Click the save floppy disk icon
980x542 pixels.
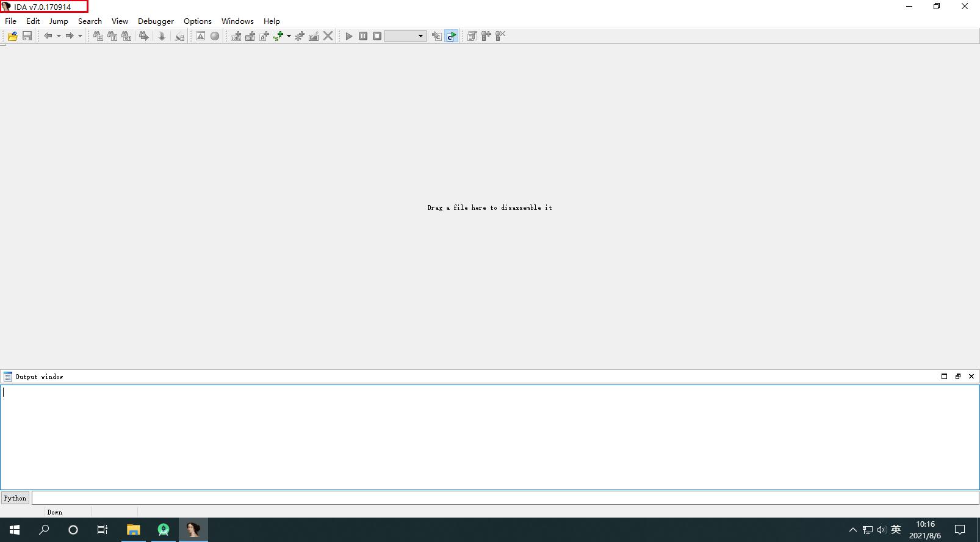click(27, 36)
